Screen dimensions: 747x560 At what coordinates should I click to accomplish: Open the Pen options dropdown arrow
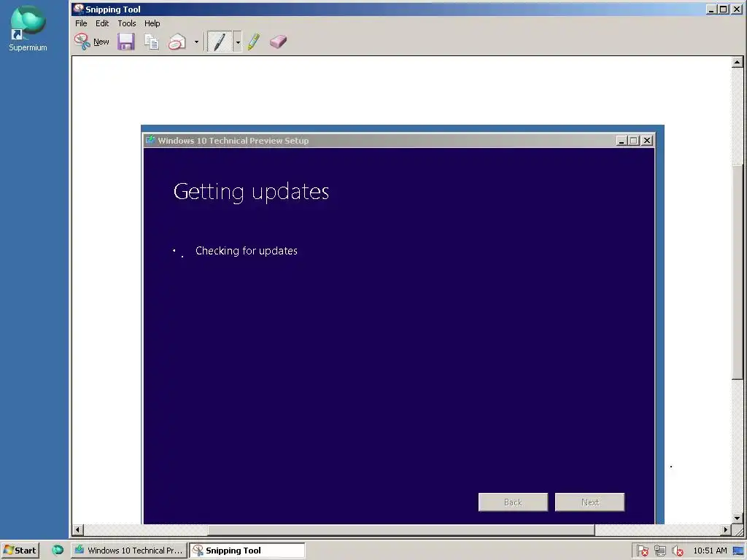point(238,42)
